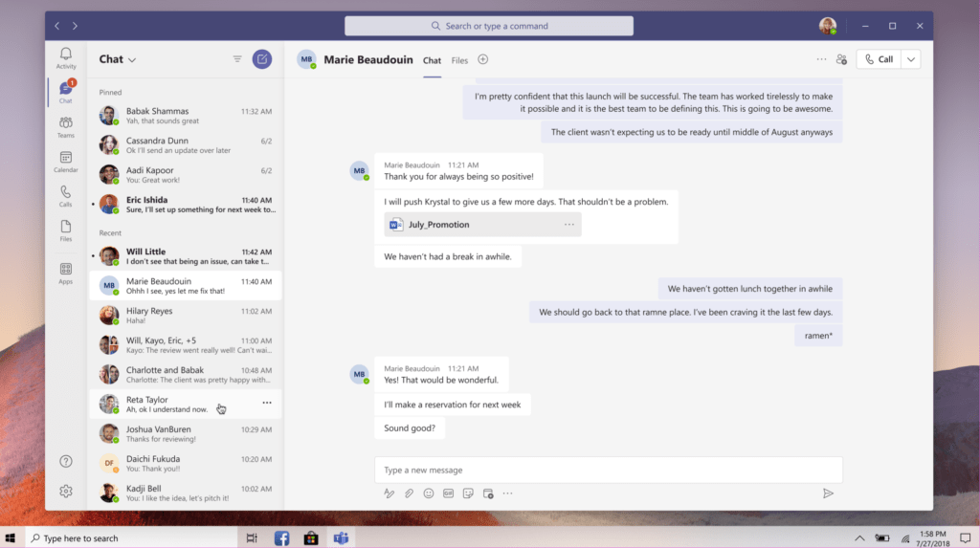Click the 'Sound good?' message
Viewport: 980px width, 548px height.
(x=410, y=428)
